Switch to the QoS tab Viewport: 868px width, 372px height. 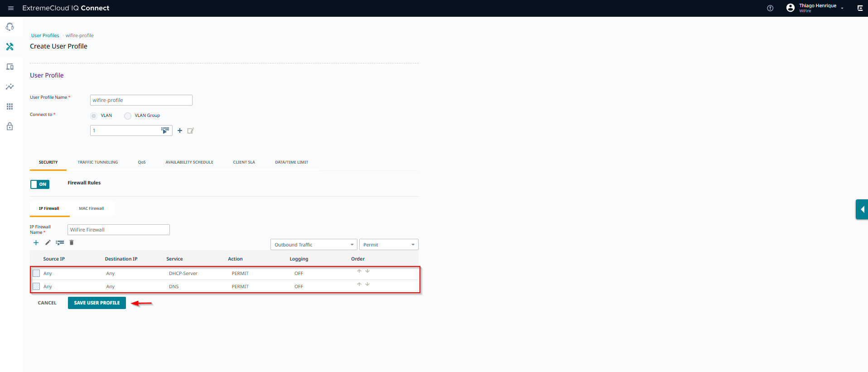142,162
